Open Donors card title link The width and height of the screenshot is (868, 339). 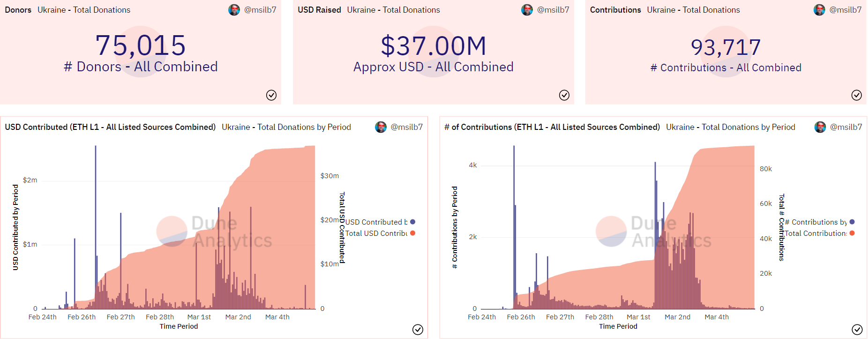[18, 10]
